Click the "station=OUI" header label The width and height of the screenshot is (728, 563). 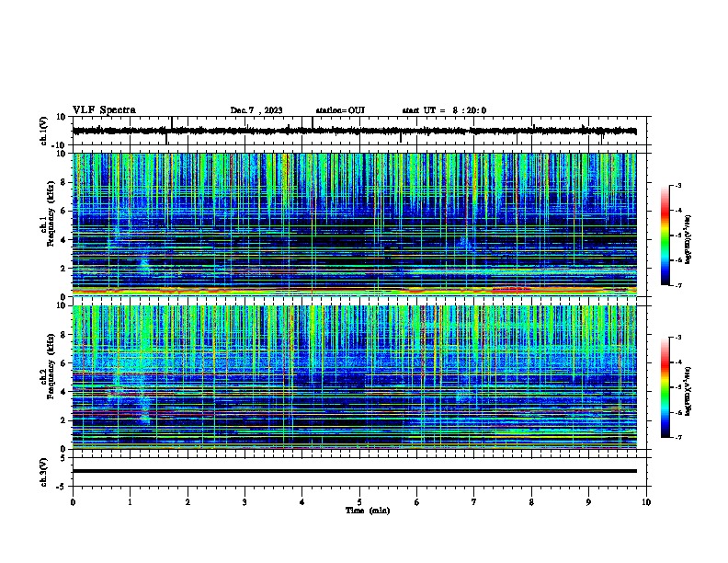pos(340,110)
